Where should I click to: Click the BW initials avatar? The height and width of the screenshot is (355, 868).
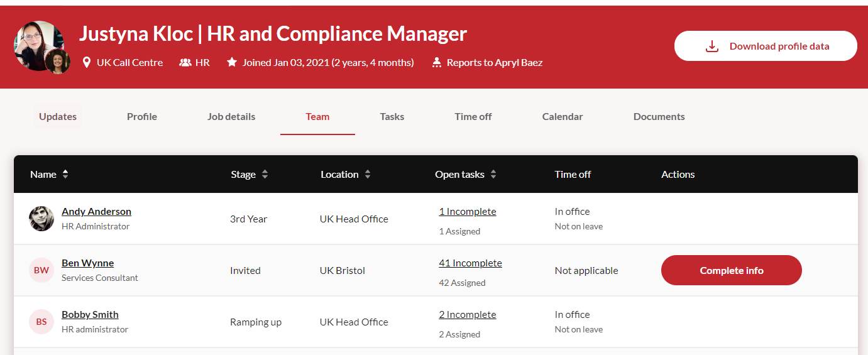[41, 270]
